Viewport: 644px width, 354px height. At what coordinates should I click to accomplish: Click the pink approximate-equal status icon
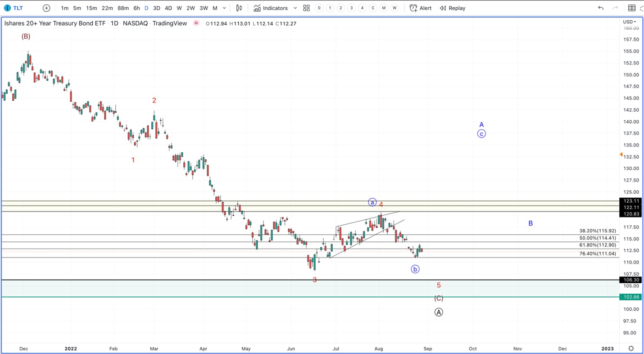click(x=196, y=23)
